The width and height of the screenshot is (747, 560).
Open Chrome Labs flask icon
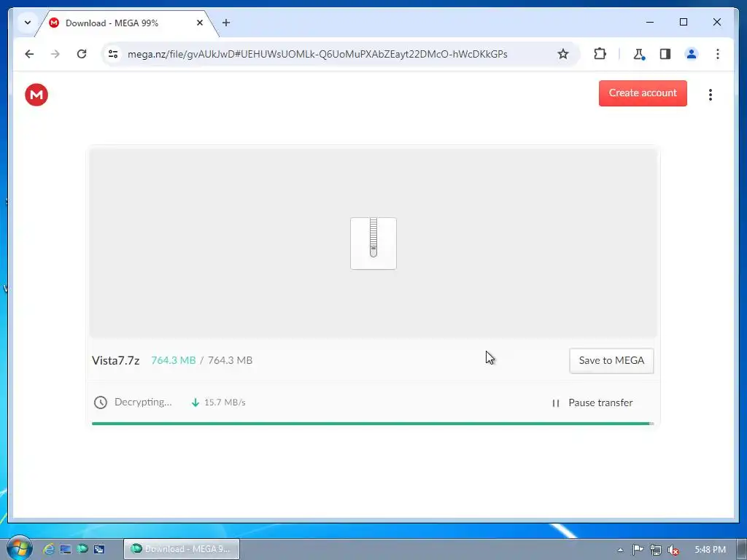point(639,54)
